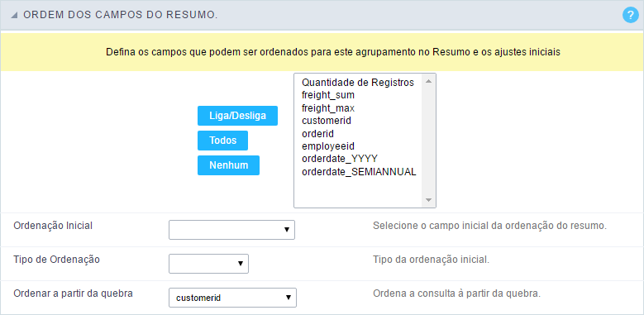Screen dimensions: 644x315
Task: Select customerid in the field list
Action: click(327, 121)
